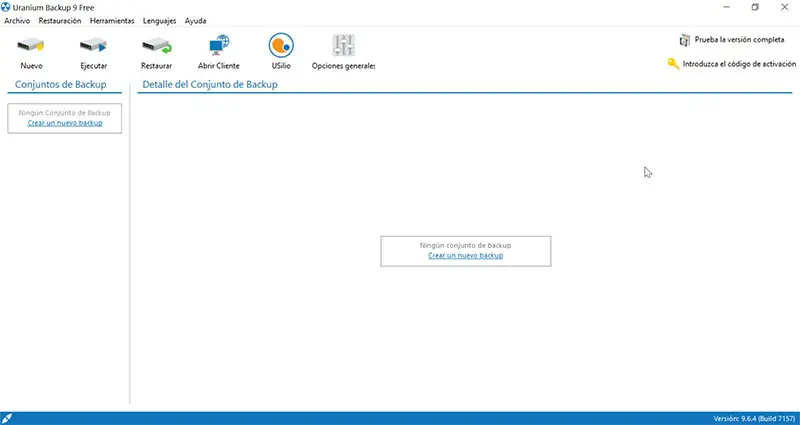This screenshot has width=800, height=425.
Task: Click Crear un nuevo backup in left panel
Action: click(65, 123)
